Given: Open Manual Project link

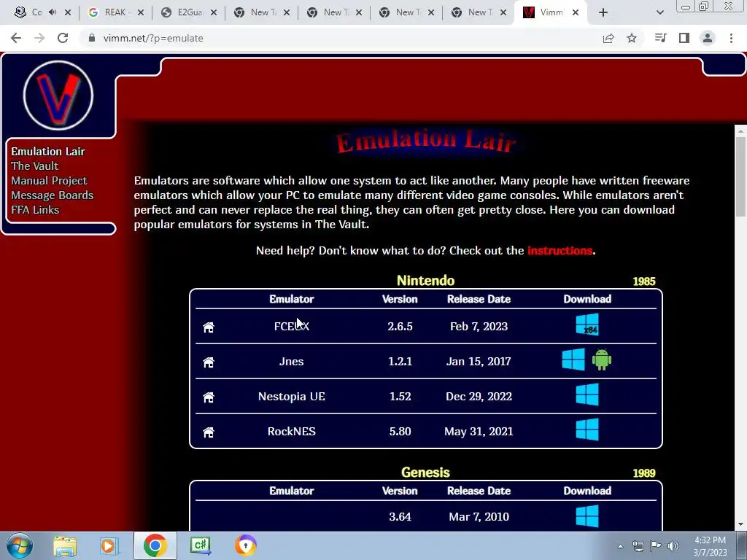Looking at the screenshot, I should click(x=49, y=181).
